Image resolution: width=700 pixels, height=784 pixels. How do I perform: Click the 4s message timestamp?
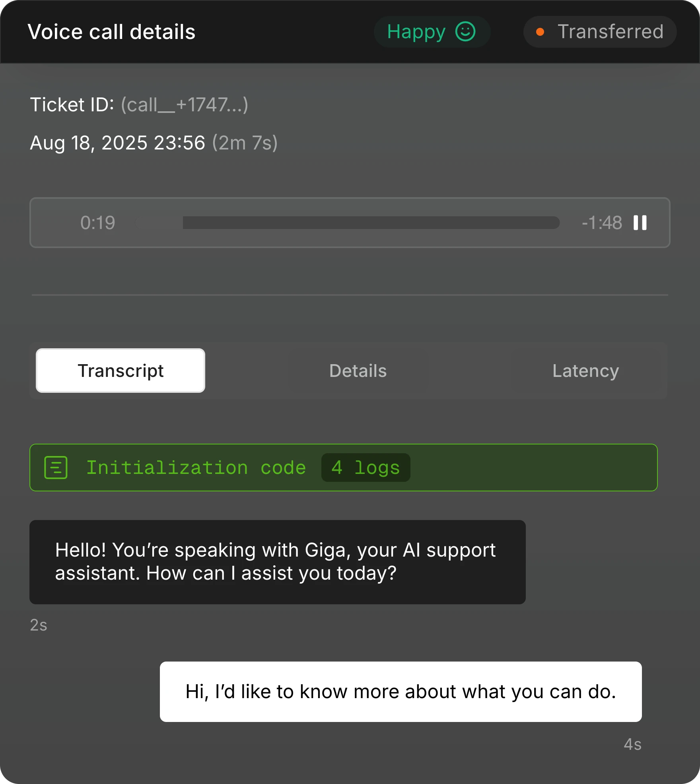(632, 744)
